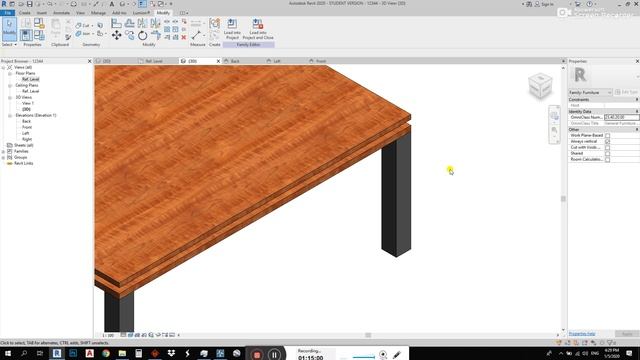This screenshot has width=640, height=360.
Task: Click the Copy tool icon in Modify panel
Action: (x=129, y=36)
